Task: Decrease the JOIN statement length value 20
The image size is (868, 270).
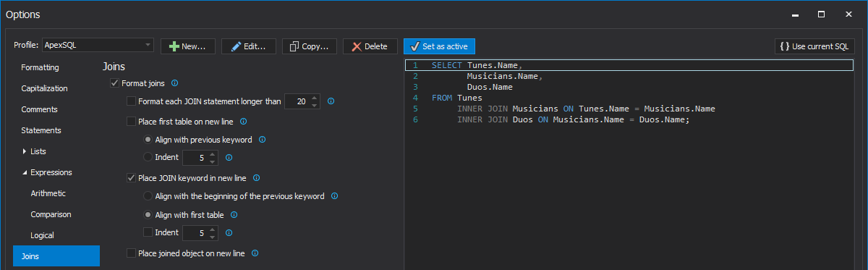Action: click(x=315, y=105)
